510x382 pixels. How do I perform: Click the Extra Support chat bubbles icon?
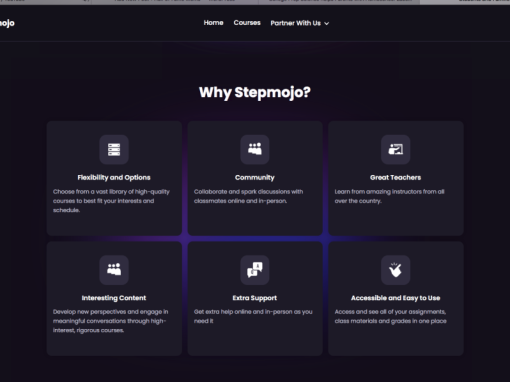255,270
